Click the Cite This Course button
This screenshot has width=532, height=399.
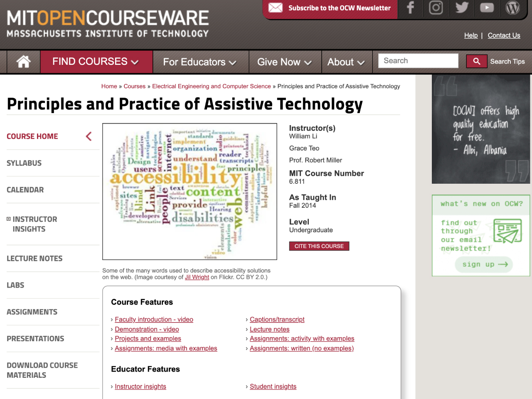point(319,246)
